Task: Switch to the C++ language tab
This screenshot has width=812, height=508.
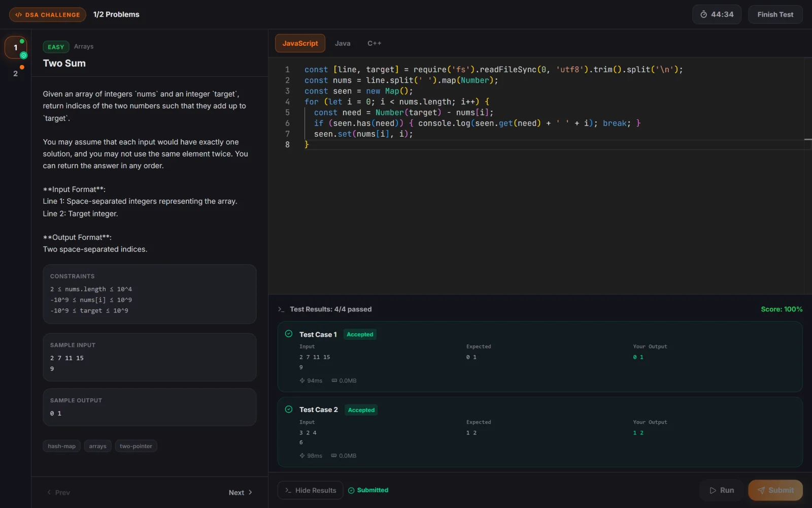Action: (374, 43)
